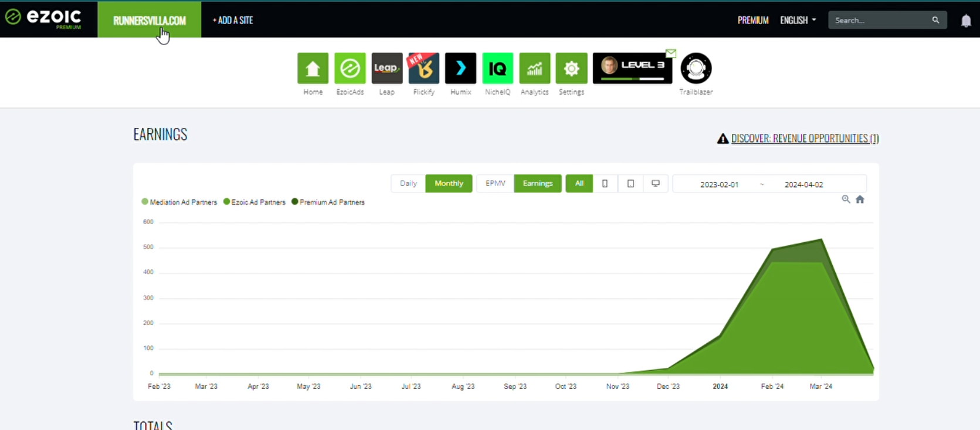Toggle Premium Ad Partners legend series

click(328, 202)
